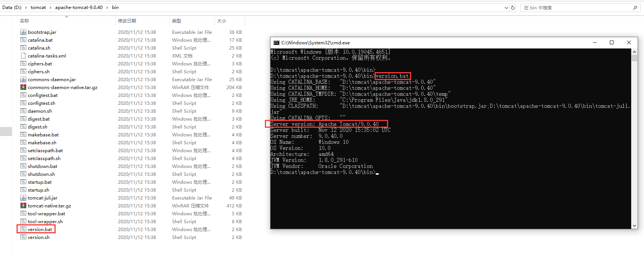644x257 pixels.
Task: Sort files by 修改日期 column
Action: click(127, 21)
